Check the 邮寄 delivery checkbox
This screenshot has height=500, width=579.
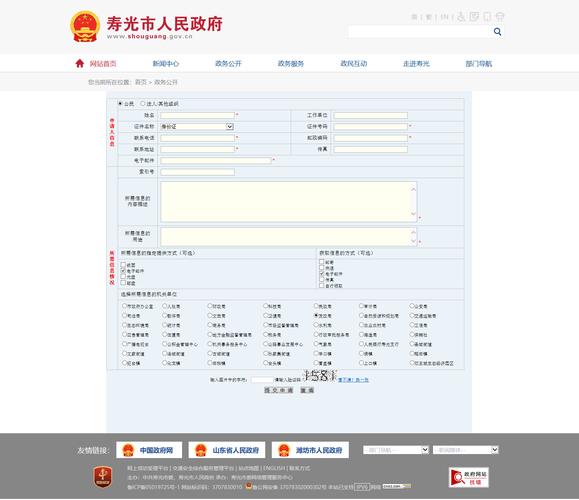coord(322,261)
